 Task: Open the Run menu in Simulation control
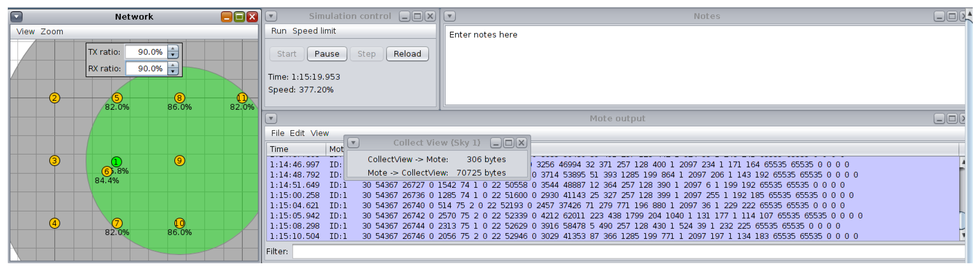coord(278,31)
